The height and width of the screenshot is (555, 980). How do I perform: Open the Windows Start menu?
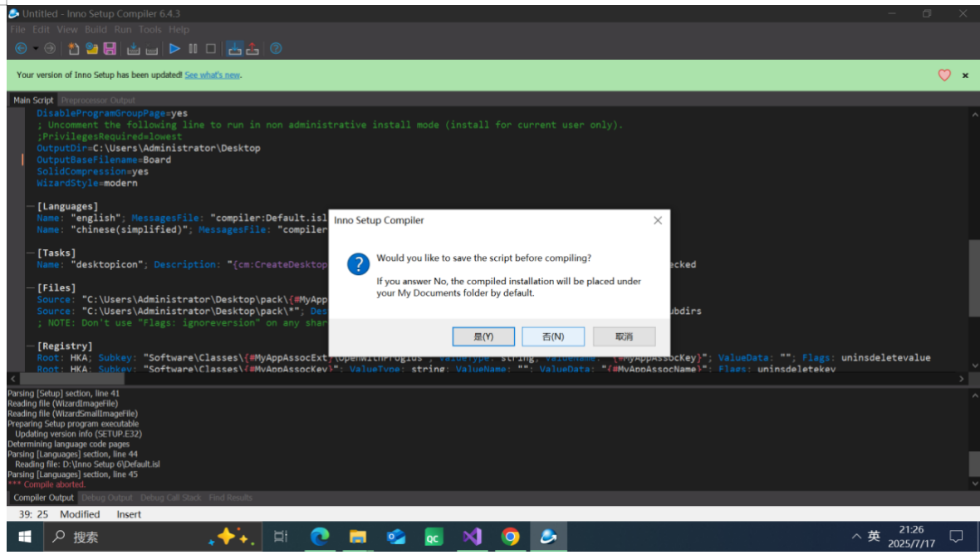pos(25,536)
